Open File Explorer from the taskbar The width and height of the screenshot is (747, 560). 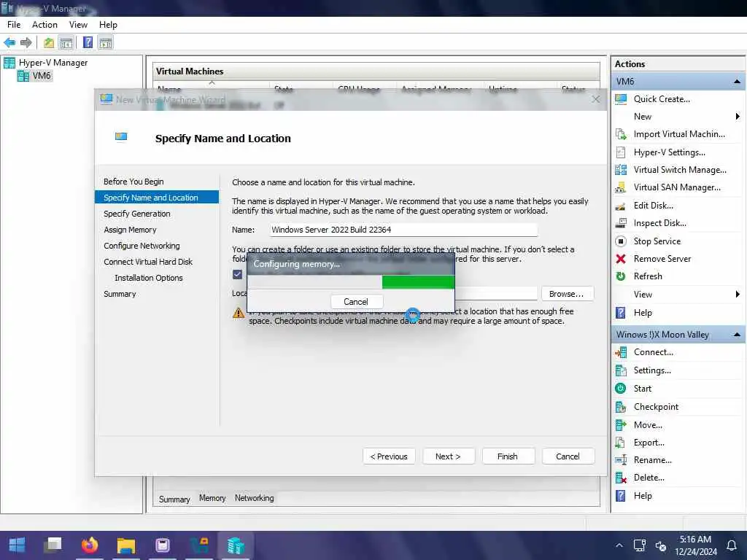126,545
